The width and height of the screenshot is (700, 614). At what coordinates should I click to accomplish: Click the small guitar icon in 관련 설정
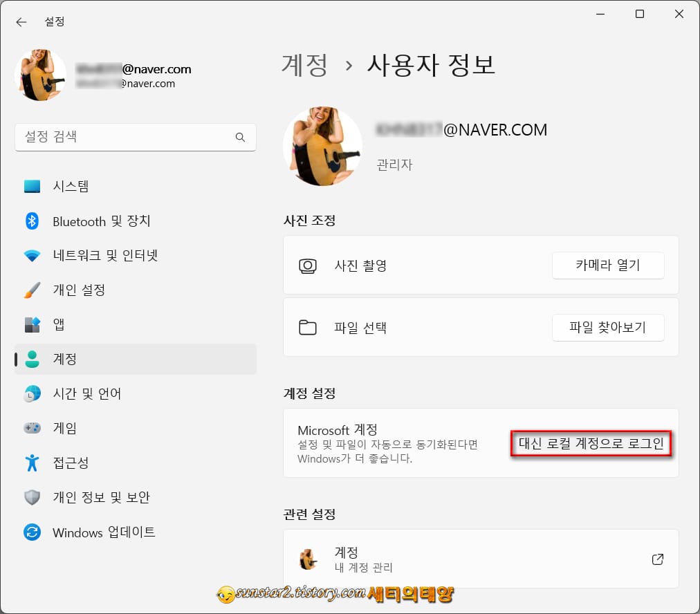(x=308, y=559)
